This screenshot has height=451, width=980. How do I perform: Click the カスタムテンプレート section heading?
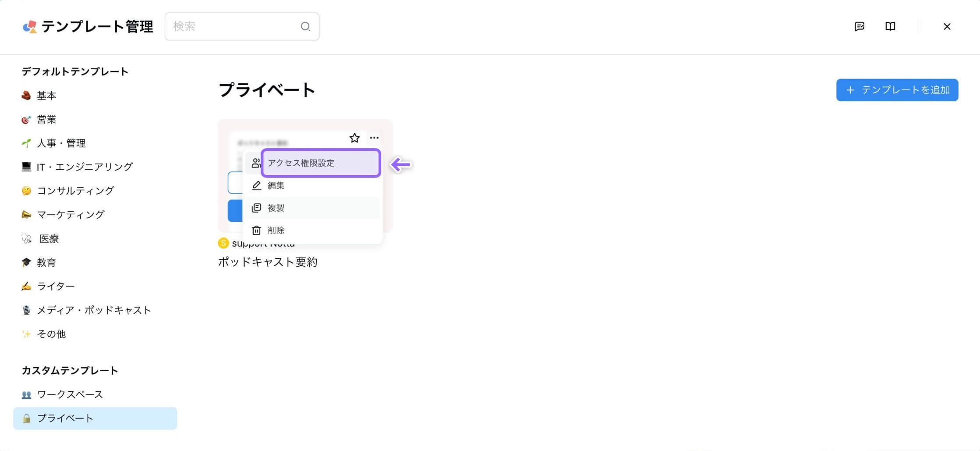click(x=70, y=371)
